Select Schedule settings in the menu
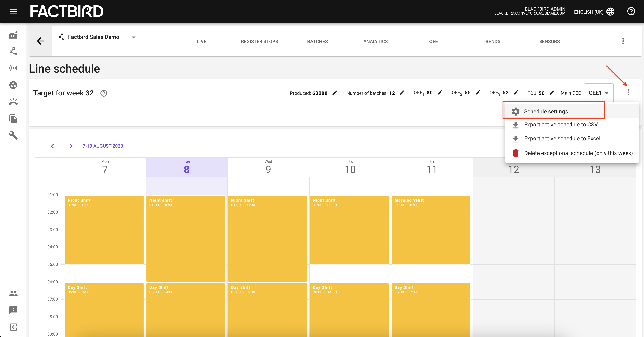The image size is (644, 337). (572, 111)
